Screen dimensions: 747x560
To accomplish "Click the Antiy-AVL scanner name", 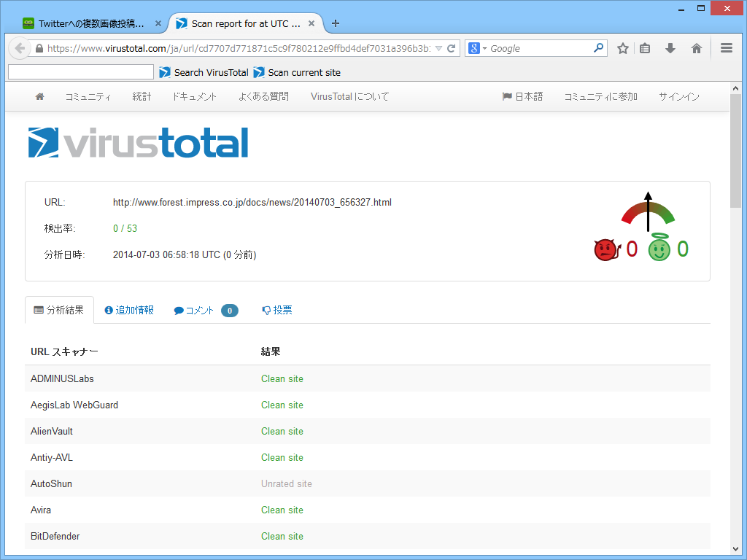I will pos(52,457).
